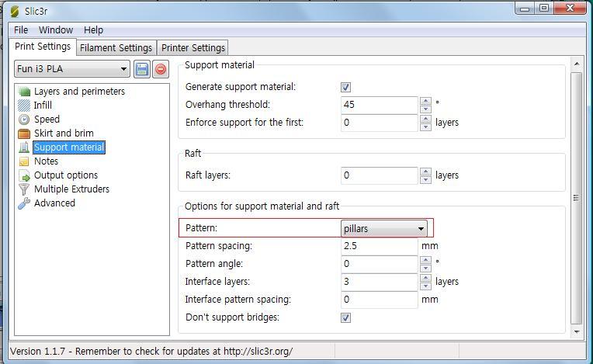The height and width of the screenshot is (364, 593).
Task: Minimize the Slic3r window
Action: (x=525, y=9)
